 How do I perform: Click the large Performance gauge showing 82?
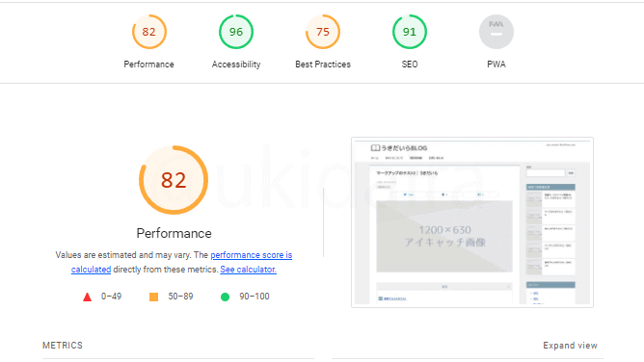[x=174, y=180]
